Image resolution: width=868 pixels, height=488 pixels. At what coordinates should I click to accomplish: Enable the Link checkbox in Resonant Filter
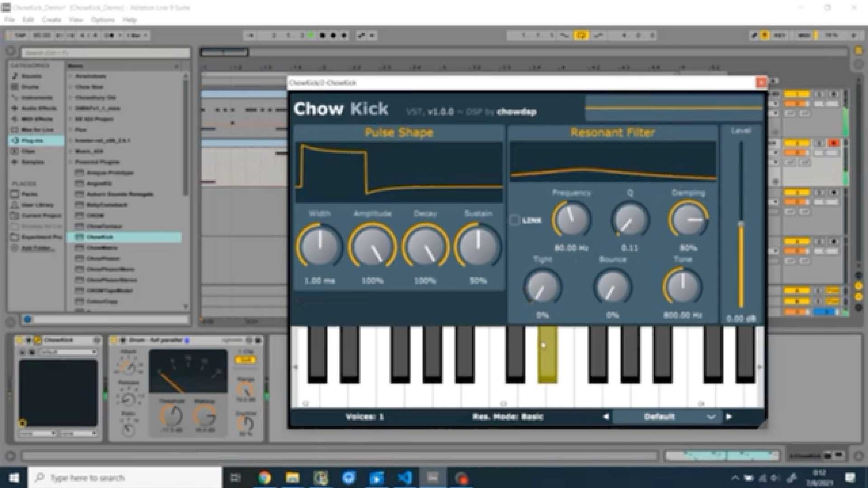514,221
